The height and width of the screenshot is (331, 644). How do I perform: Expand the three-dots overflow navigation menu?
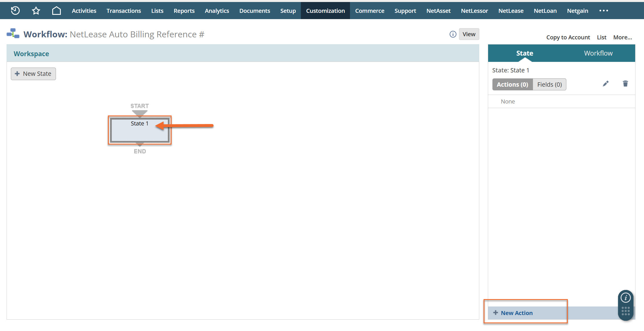click(603, 11)
